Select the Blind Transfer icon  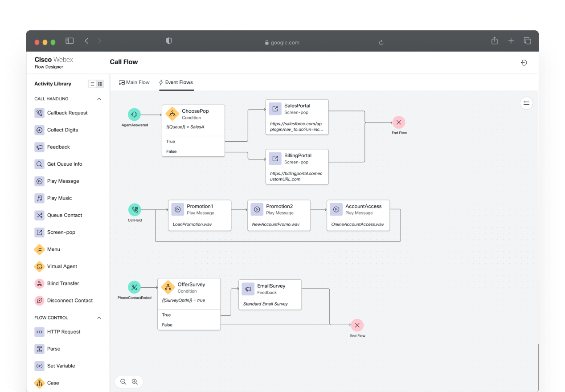tap(39, 283)
